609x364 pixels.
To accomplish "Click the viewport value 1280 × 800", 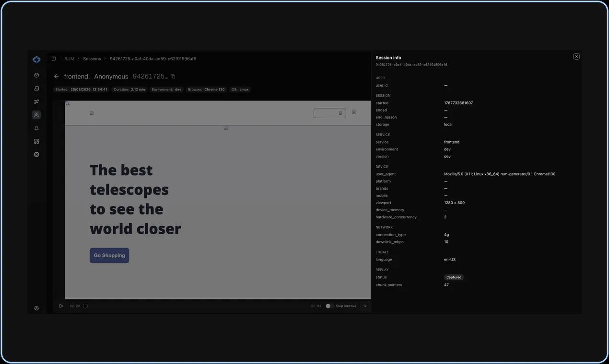I will 454,203.
